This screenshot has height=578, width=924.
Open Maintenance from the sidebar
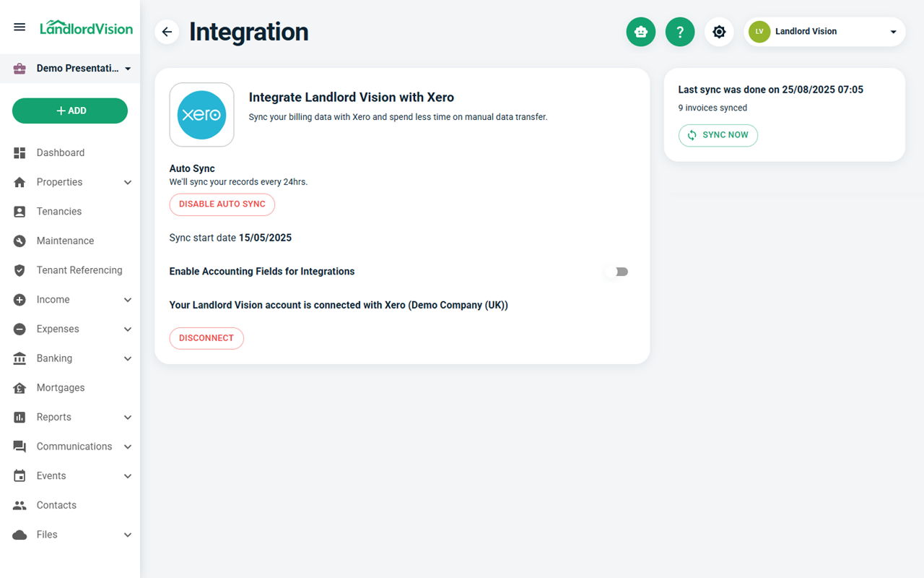pyautogui.click(x=70, y=241)
